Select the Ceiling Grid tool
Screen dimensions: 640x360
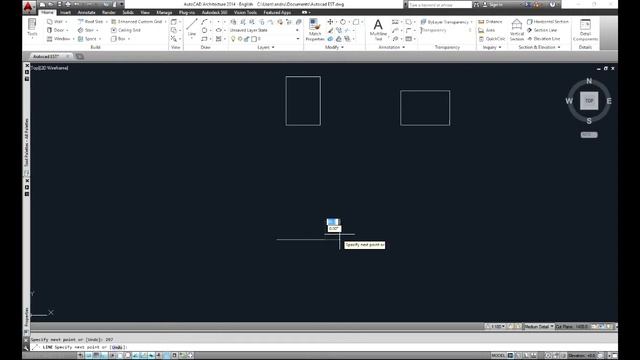[x=126, y=30]
